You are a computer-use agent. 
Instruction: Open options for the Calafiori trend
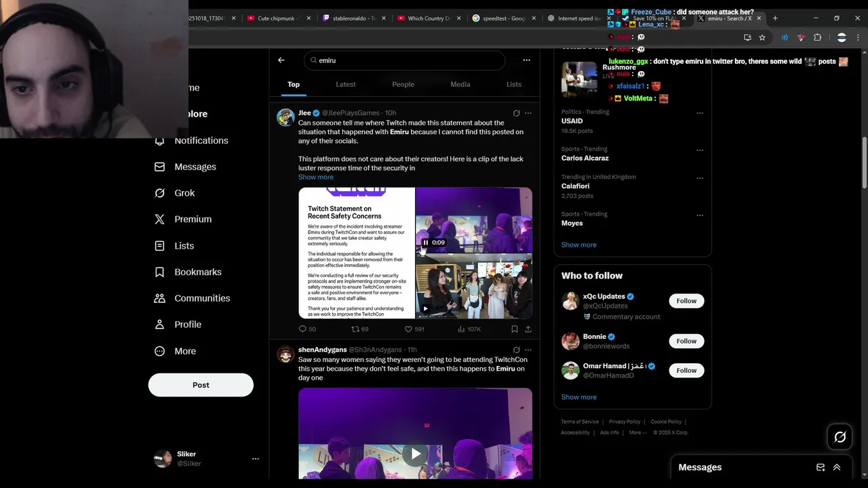(700, 178)
